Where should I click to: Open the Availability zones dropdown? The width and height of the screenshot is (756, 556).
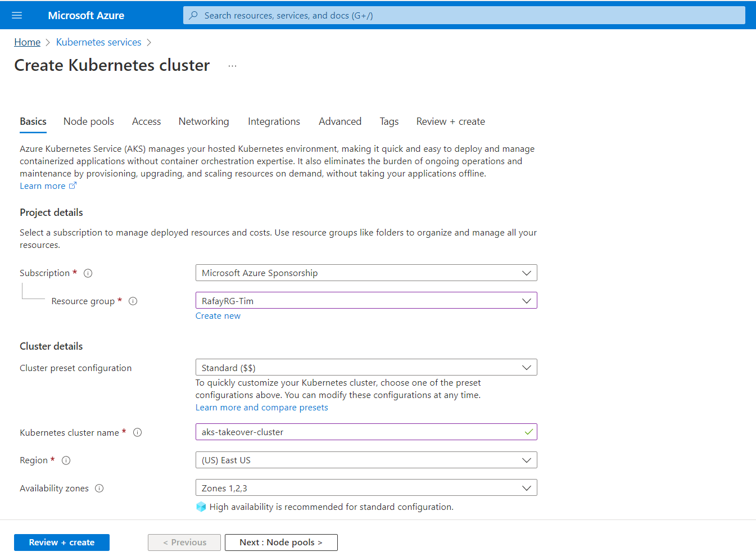coord(366,487)
